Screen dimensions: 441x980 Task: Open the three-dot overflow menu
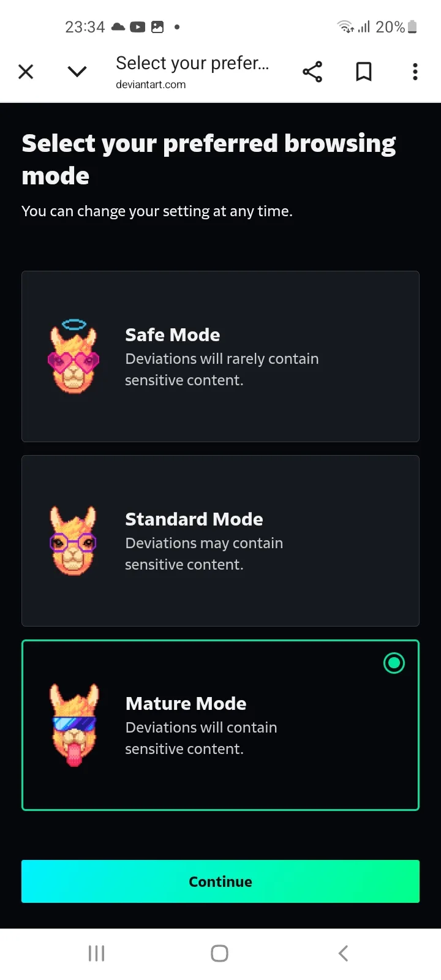click(415, 72)
